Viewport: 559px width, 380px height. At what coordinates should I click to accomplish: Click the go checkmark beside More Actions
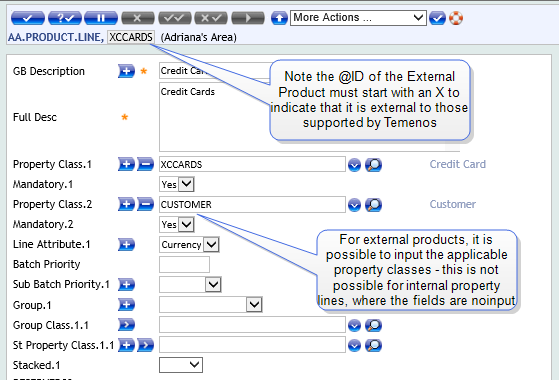(437, 18)
